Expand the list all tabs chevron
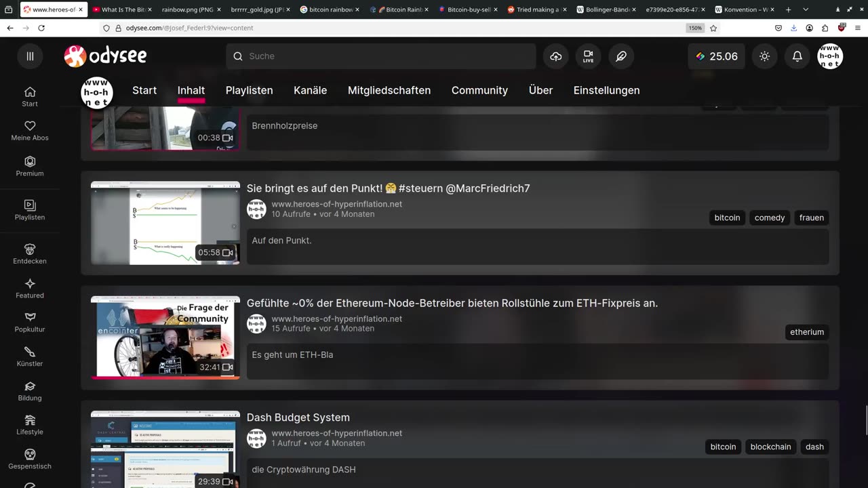This screenshot has height=488, width=868. (806, 9)
